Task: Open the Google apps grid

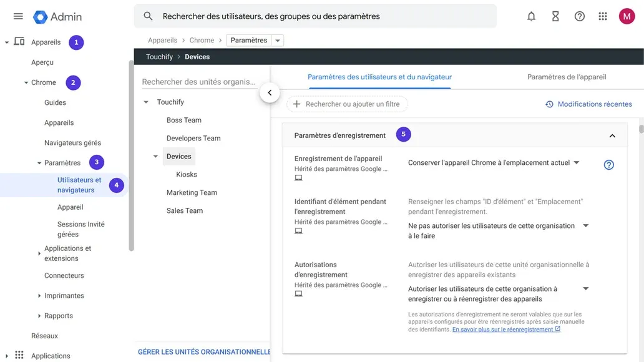Action: pos(602,16)
